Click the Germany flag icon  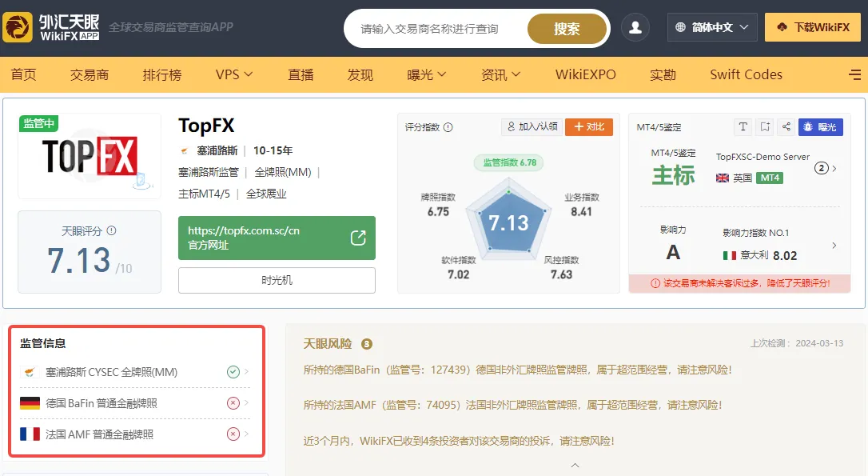(30, 403)
